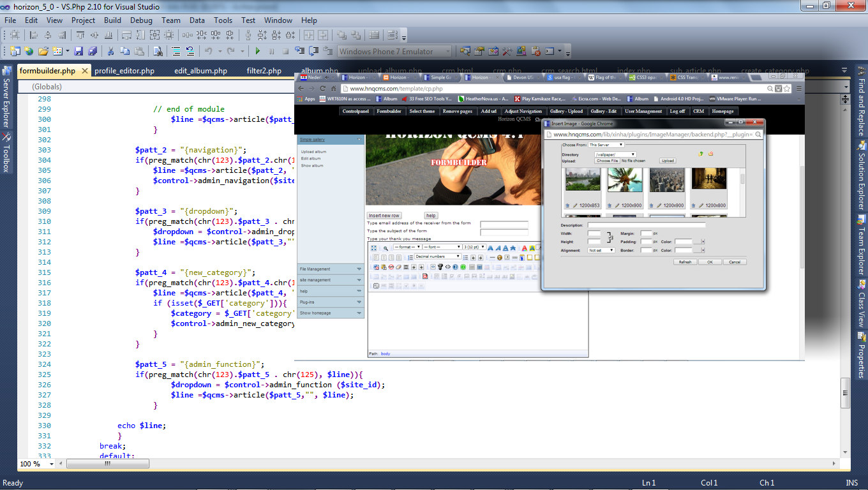Click the Cut scissors icon
Screen dimensions: 868x490
point(110,52)
